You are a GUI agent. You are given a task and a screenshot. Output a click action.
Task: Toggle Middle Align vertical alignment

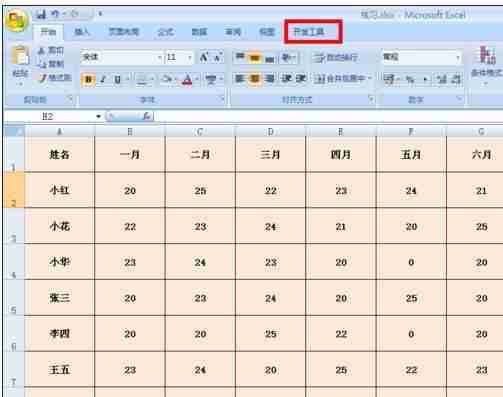point(255,57)
